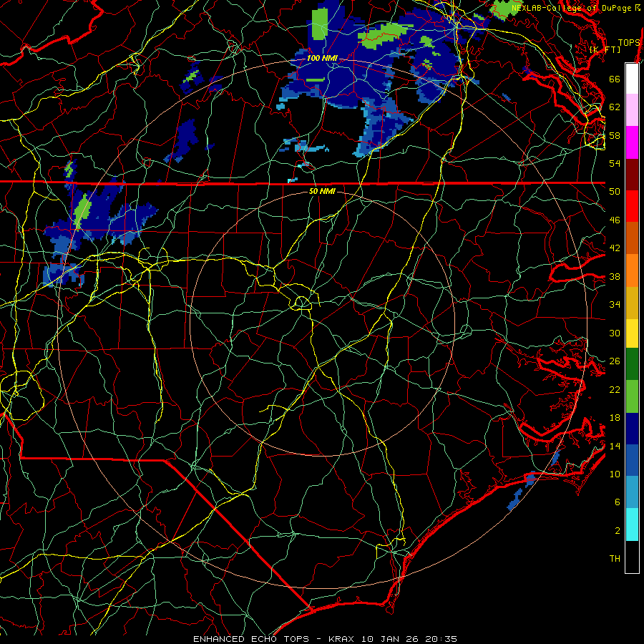The width and height of the screenshot is (644, 644).
Task: Click the '54' legend value label
Action: (x=615, y=163)
